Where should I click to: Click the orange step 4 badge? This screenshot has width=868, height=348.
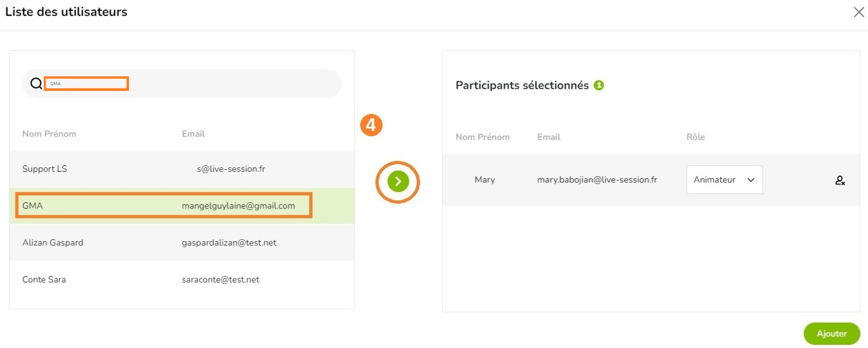pos(371,125)
